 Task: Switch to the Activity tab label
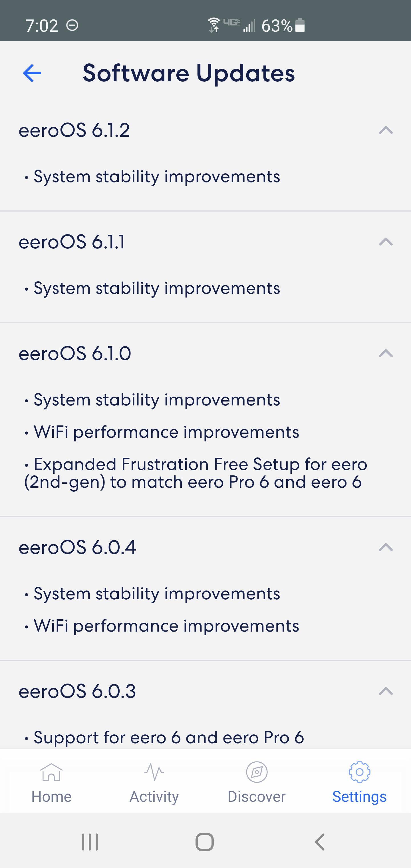[154, 797]
